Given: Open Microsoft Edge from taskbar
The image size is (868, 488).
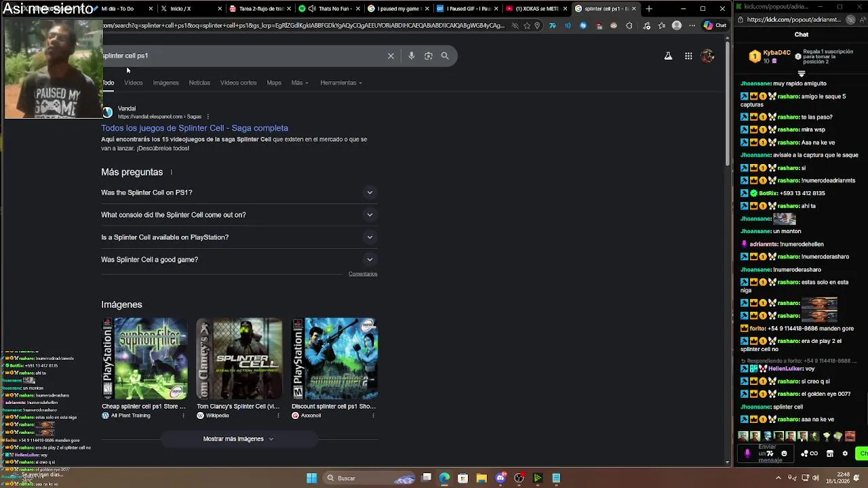Looking at the screenshot, I should [444, 478].
